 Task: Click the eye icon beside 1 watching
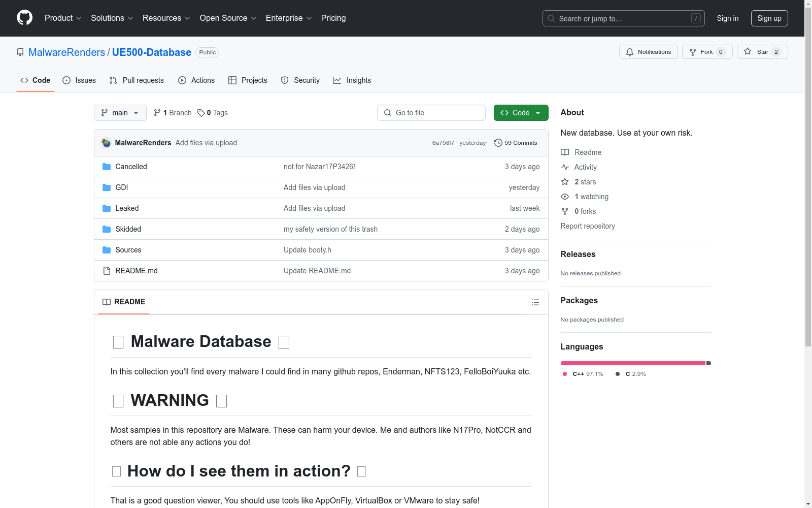[565, 197]
